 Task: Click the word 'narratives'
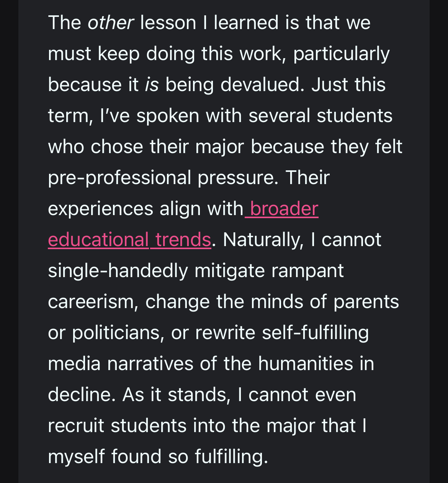point(150,364)
